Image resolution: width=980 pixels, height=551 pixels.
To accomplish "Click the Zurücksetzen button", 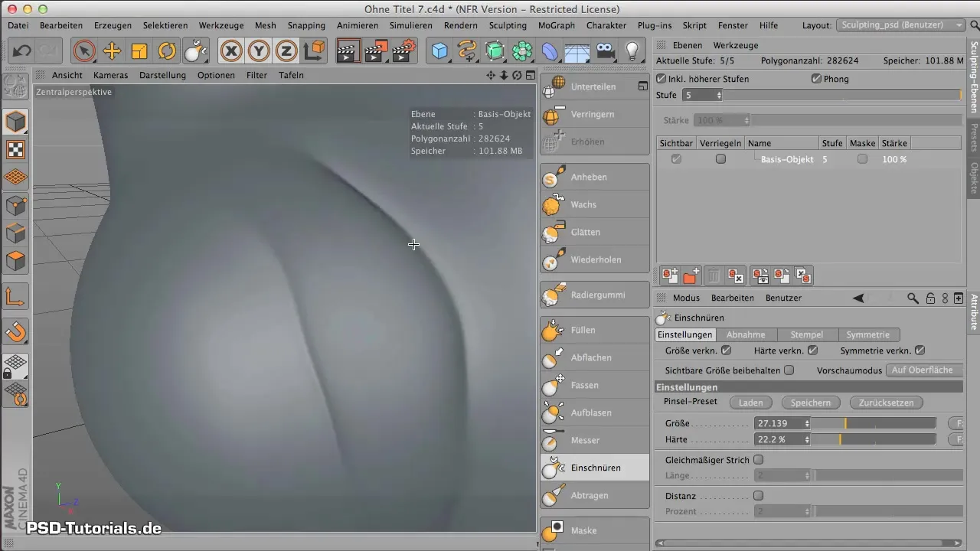I will click(886, 403).
